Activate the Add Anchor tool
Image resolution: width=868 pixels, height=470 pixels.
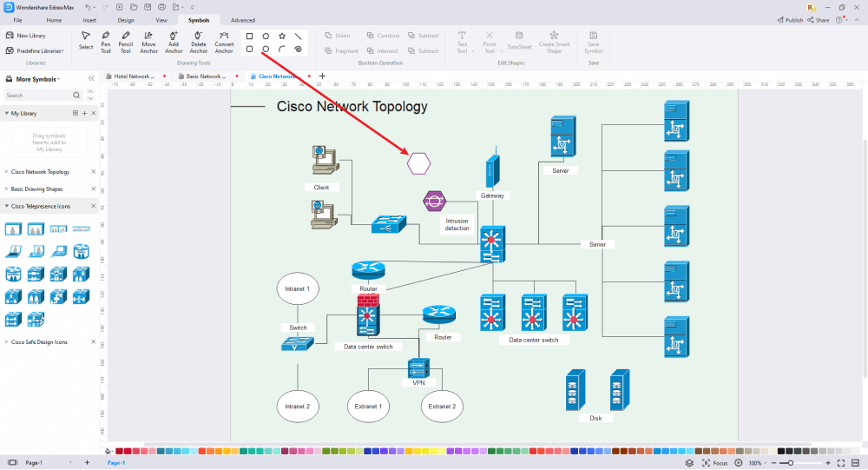click(174, 42)
